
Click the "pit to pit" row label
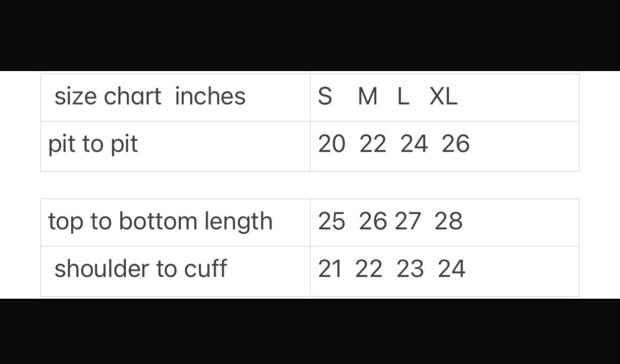pyautogui.click(x=93, y=144)
